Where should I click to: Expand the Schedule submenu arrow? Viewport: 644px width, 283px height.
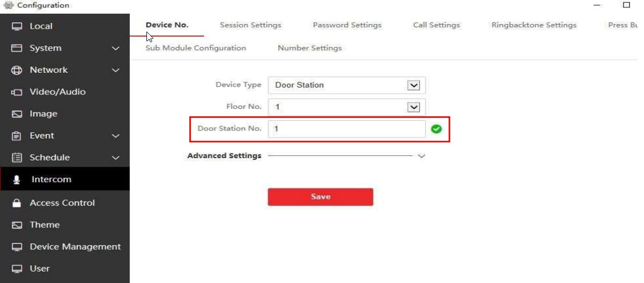(116, 158)
